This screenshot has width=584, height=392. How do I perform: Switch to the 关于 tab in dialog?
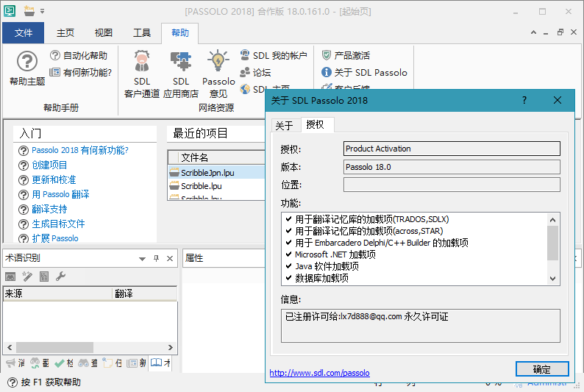[284, 125]
